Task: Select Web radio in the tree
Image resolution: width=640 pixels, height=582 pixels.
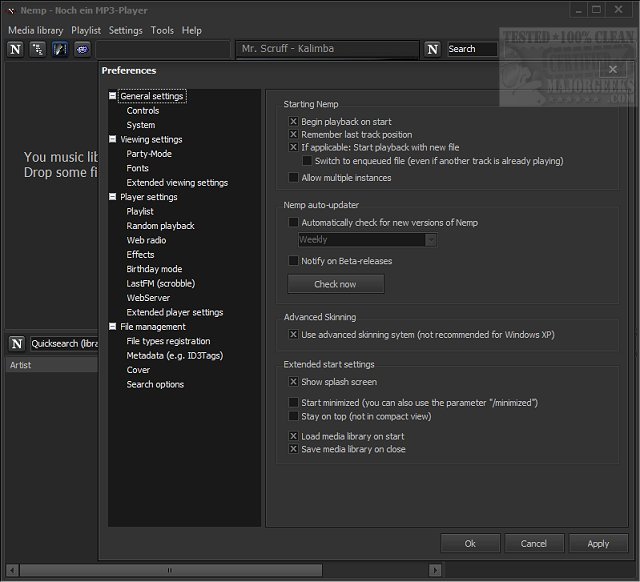Action: click(x=146, y=240)
